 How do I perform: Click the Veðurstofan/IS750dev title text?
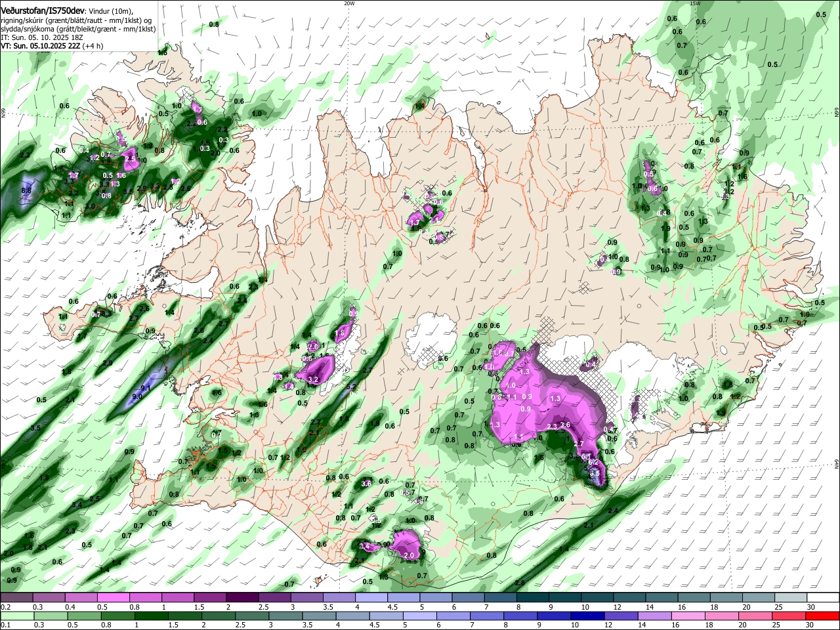[x=43, y=10]
